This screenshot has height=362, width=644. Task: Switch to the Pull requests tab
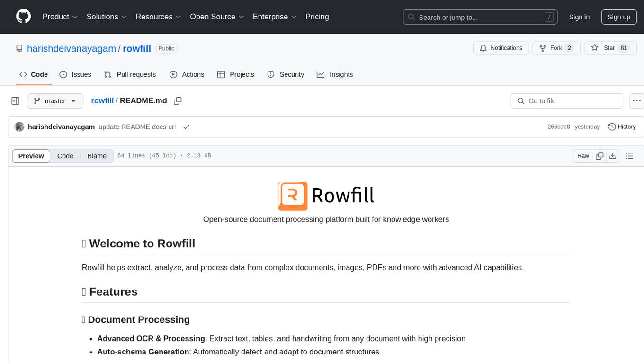130,74
